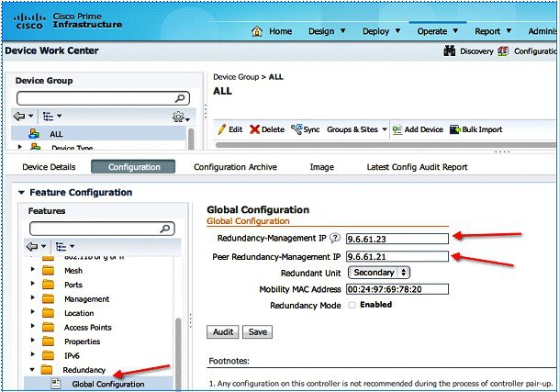Image resolution: width=559 pixels, height=392 pixels.
Task: Open Discovery binoculars icon
Action: point(449,51)
